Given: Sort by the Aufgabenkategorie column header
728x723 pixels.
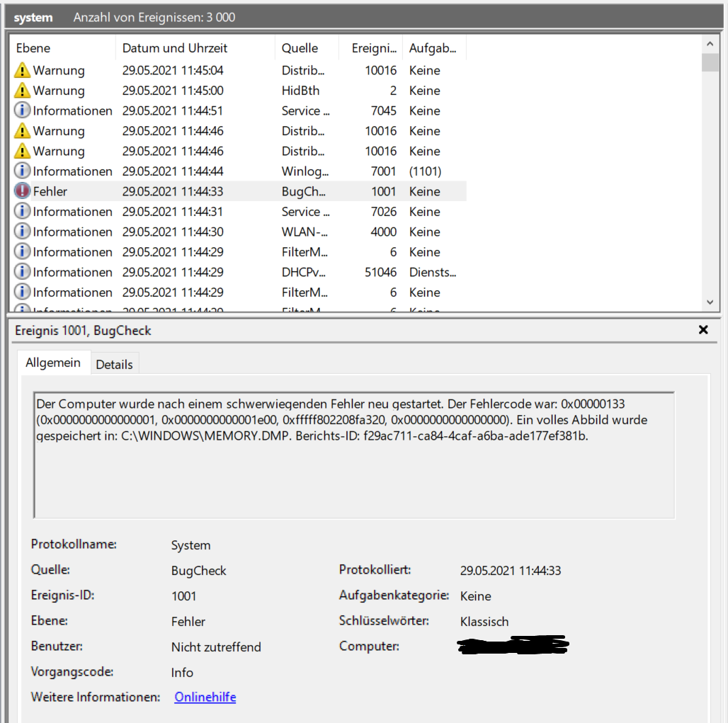Looking at the screenshot, I should tap(434, 48).
